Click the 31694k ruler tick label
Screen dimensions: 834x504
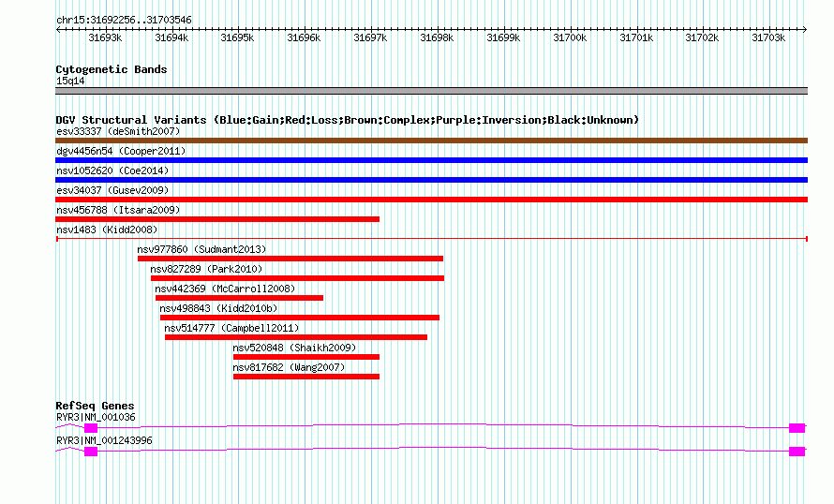coord(171,37)
